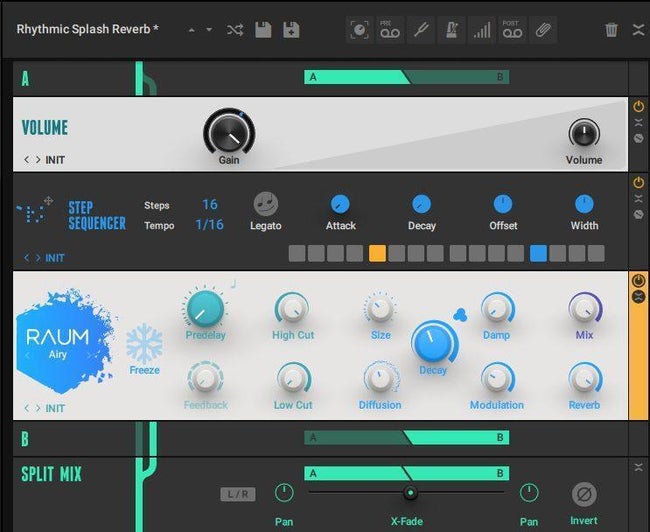This screenshot has height=532, width=650.
Task: Select previous preset with up arrow
Action: [191, 30]
